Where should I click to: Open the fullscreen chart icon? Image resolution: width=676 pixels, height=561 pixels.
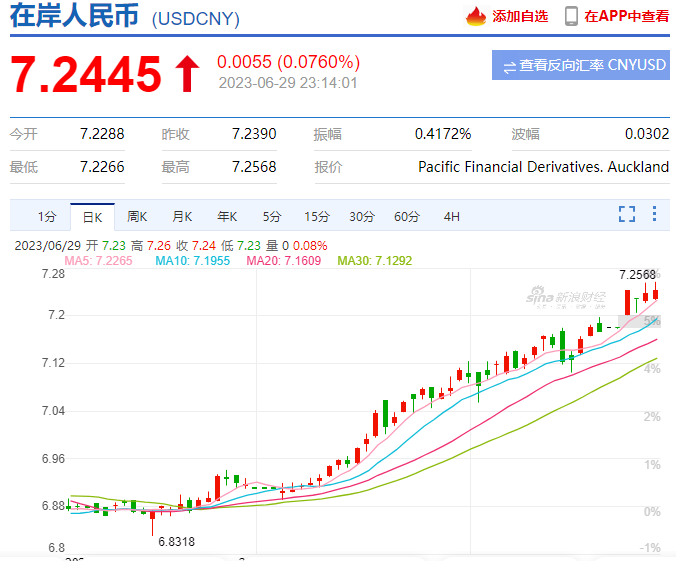point(627,214)
